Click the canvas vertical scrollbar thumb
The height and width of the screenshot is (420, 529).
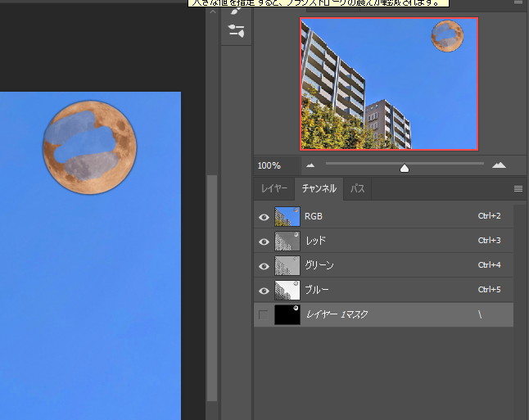pos(212,287)
